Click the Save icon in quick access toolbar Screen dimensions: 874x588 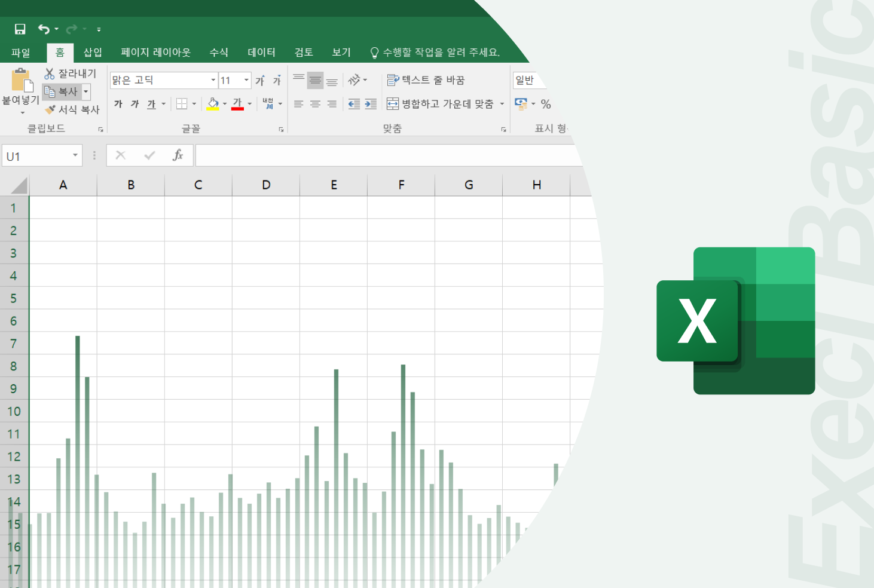[20, 29]
